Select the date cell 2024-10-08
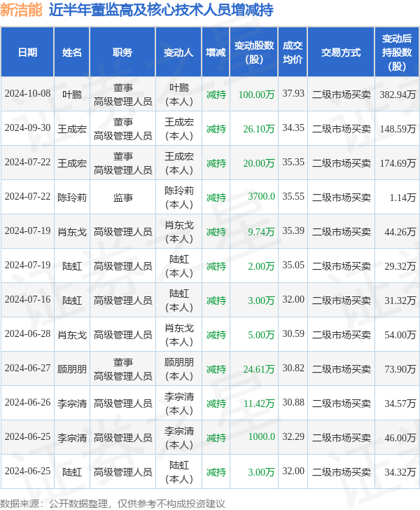Image resolution: width=420 pixels, height=510 pixels. [x=27, y=94]
